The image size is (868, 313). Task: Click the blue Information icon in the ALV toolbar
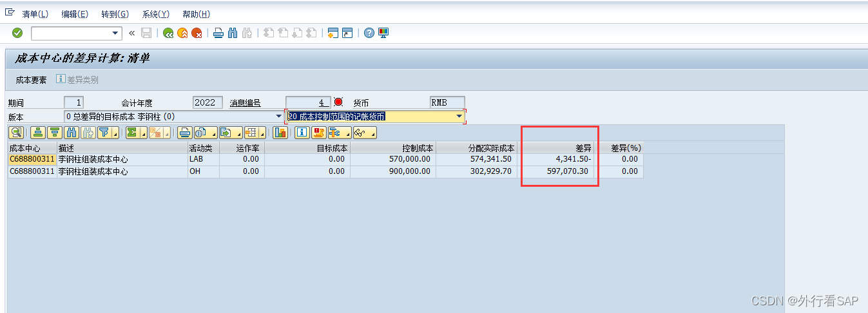point(302,133)
